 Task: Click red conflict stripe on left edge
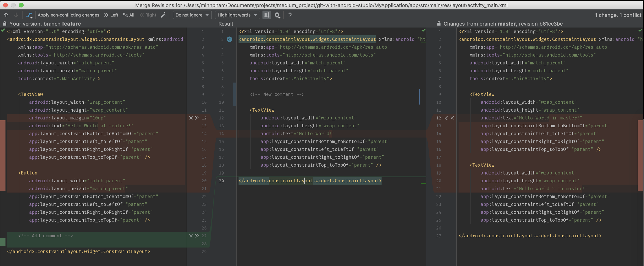(x=2, y=155)
